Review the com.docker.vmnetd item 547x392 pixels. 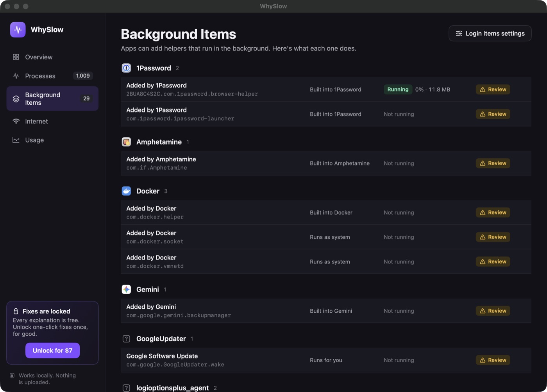pyautogui.click(x=493, y=262)
